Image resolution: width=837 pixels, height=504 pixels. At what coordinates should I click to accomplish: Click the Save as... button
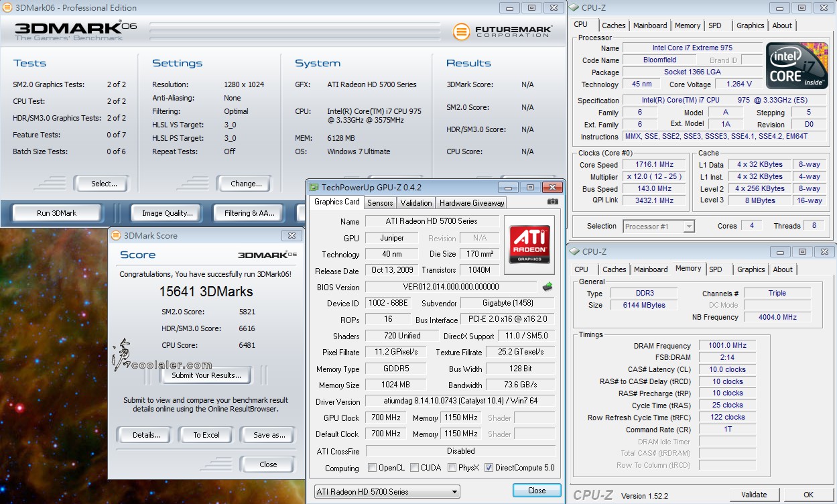coord(269,435)
